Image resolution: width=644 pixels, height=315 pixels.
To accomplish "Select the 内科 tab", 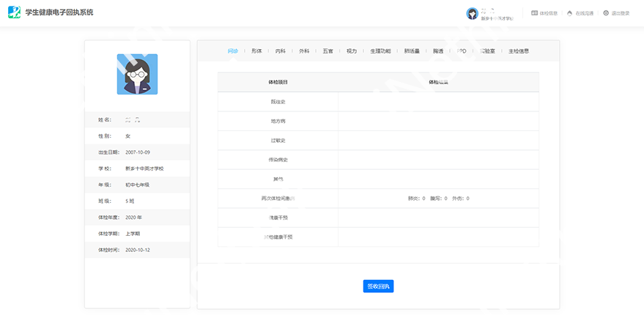I will coord(280,51).
